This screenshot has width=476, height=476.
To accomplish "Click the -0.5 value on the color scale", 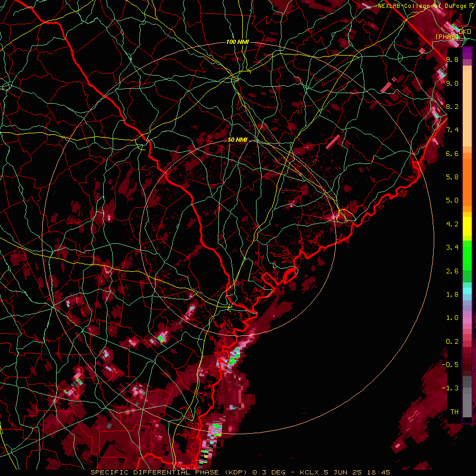I will (450, 365).
